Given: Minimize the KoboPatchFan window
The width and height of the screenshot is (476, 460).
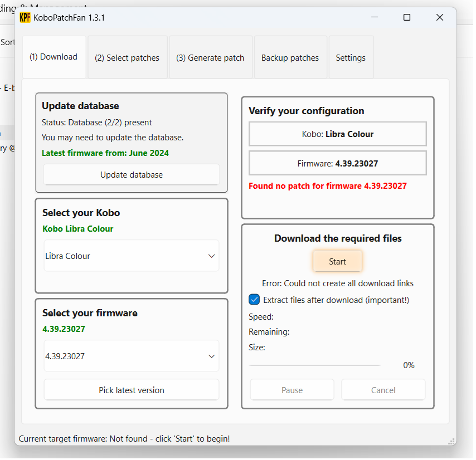Looking at the screenshot, I should pyautogui.click(x=374, y=17).
